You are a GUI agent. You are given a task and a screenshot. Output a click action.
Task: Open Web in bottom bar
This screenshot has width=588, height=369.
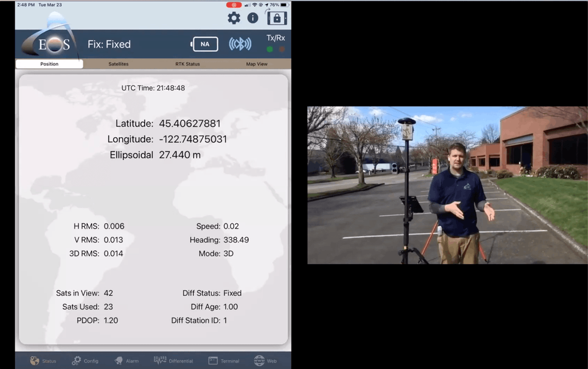(x=266, y=361)
